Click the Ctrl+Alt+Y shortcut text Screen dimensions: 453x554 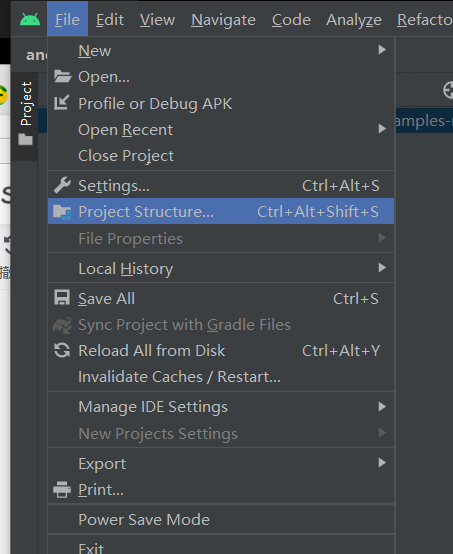click(x=341, y=351)
